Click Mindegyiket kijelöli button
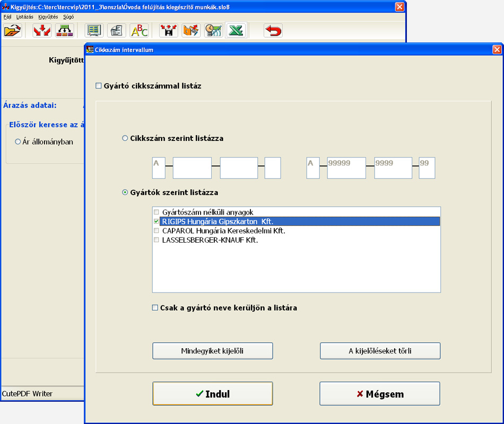 pos(212,351)
